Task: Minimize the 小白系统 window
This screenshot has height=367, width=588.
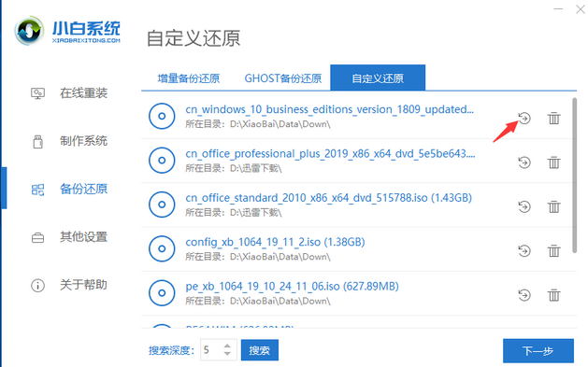Action: pos(558,9)
